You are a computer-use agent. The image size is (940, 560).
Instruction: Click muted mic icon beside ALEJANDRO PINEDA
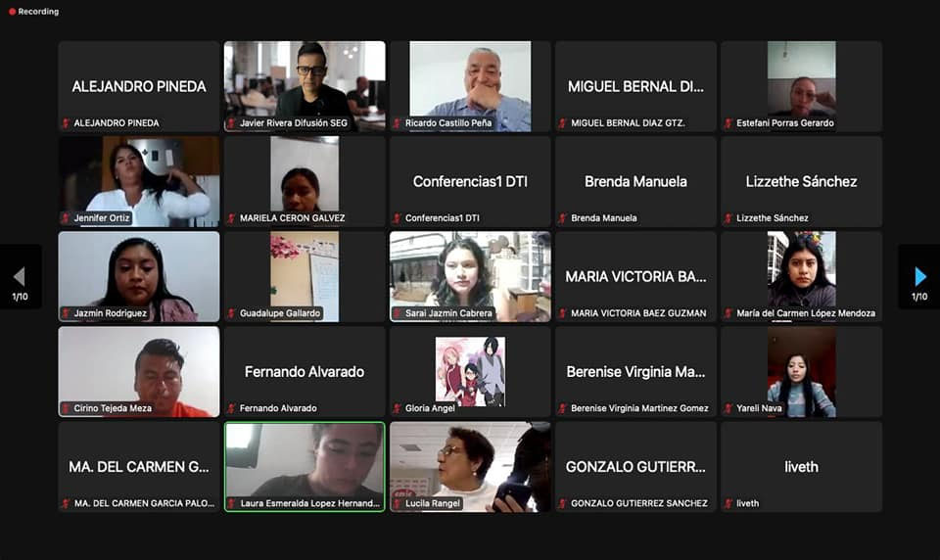(x=66, y=123)
